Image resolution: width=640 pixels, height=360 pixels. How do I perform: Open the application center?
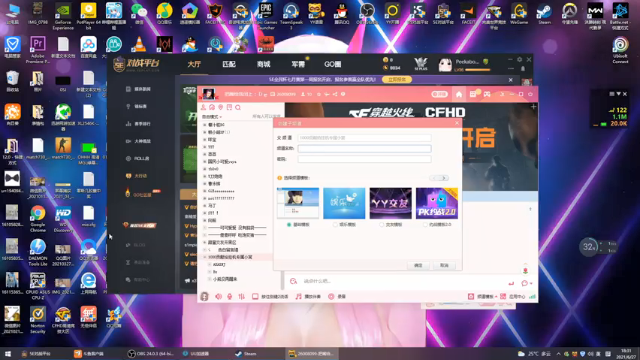(x=513, y=296)
